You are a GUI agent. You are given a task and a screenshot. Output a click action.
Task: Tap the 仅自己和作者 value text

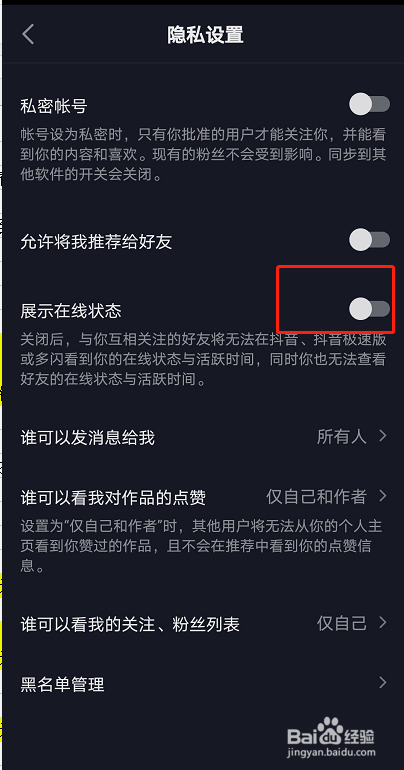317,497
